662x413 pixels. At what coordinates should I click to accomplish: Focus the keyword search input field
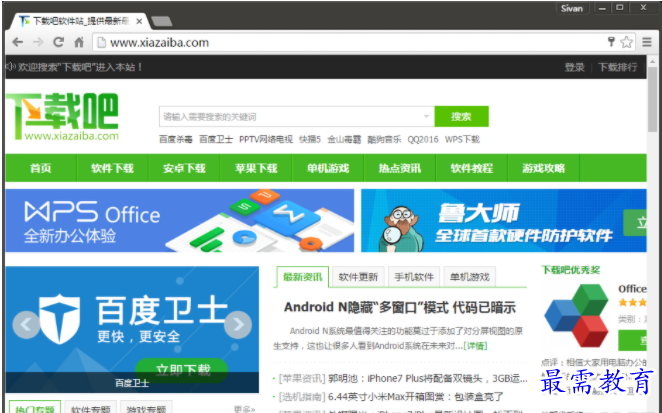(291, 117)
